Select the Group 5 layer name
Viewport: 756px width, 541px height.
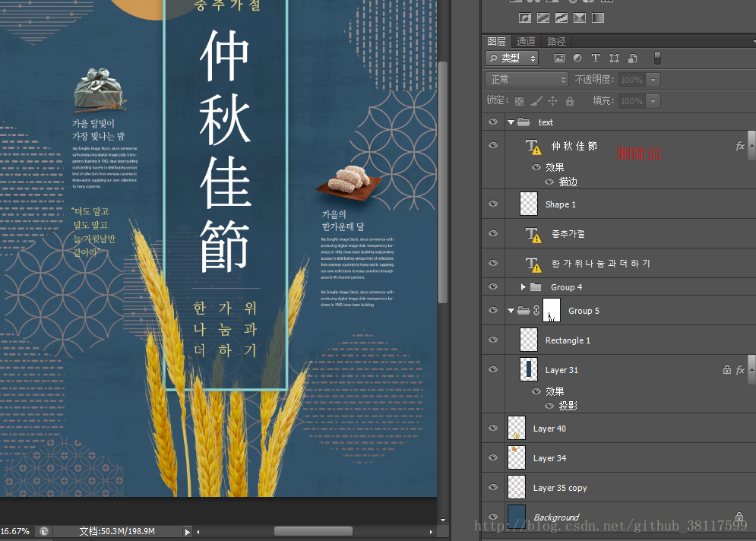[584, 311]
